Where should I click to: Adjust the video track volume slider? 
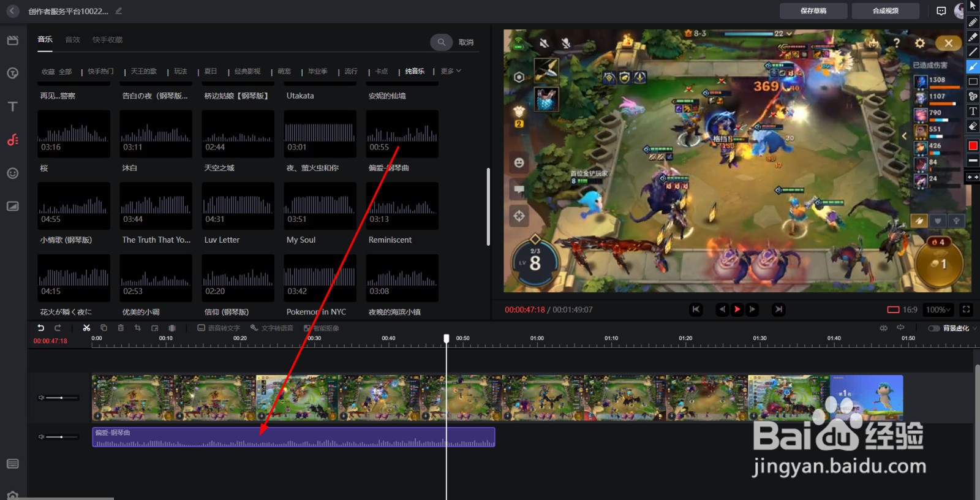[62, 398]
